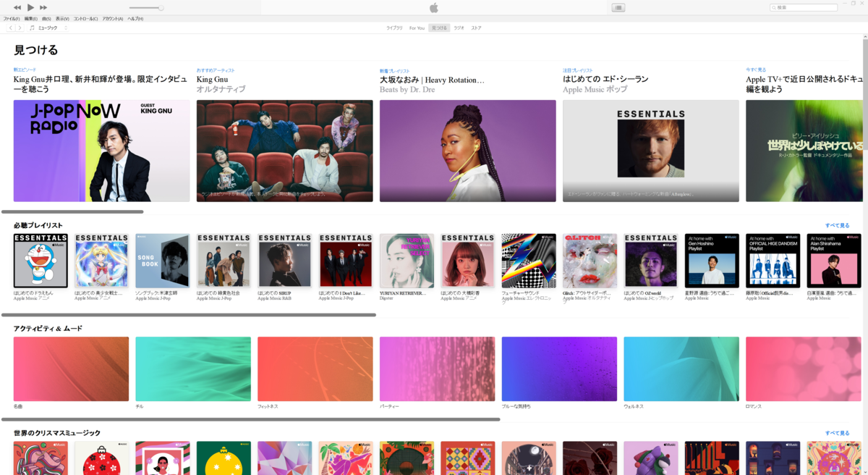The image size is (868, 475).
Task: Open the 曲 menu
Action: pyautogui.click(x=46, y=18)
